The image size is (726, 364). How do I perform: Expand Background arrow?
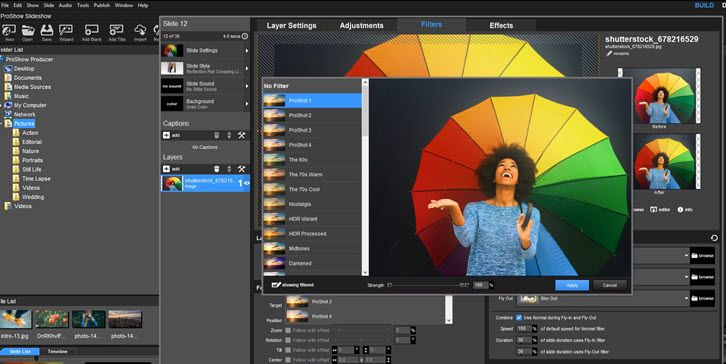tap(247, 104)
